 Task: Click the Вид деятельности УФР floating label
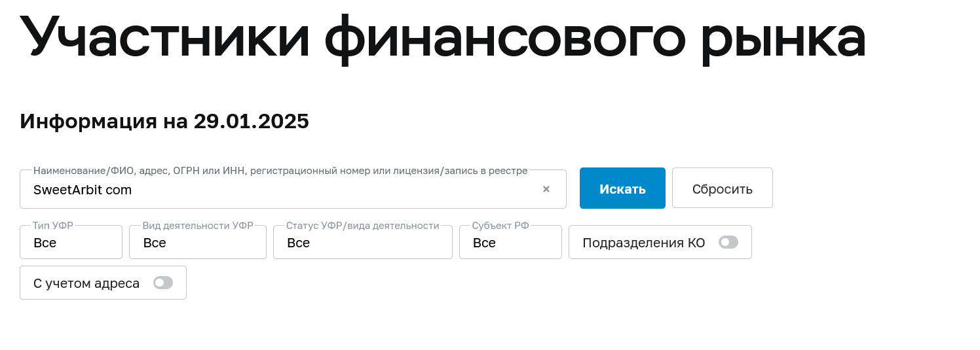[x=198, y=226]
